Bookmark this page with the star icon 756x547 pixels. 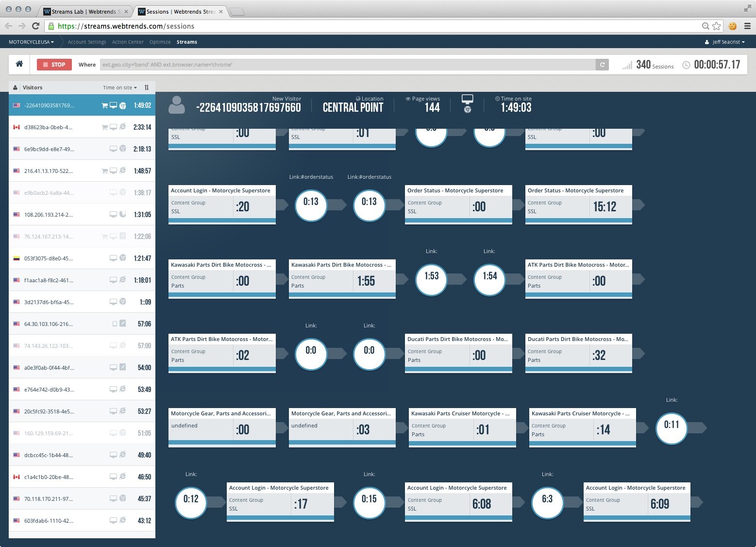point(716,26)
